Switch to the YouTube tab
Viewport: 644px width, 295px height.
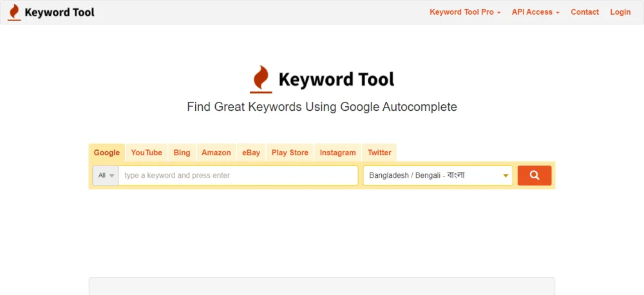[146, 153]
